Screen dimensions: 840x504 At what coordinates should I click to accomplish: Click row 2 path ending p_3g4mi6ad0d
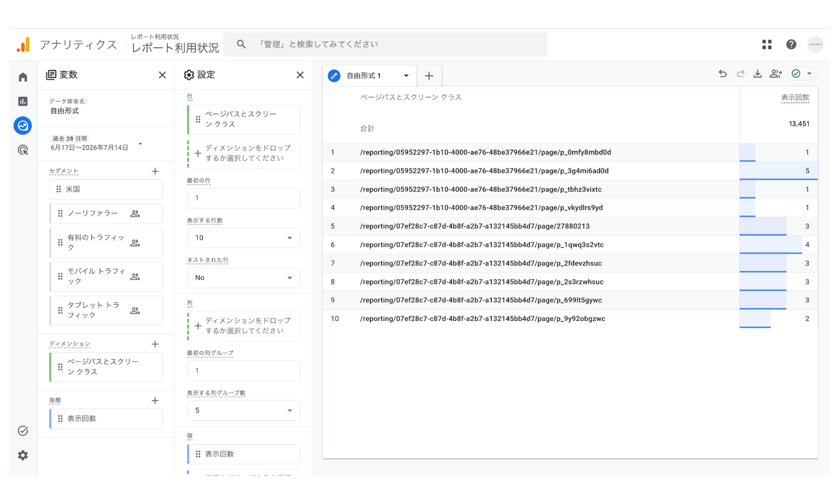(x=484, y=171)
